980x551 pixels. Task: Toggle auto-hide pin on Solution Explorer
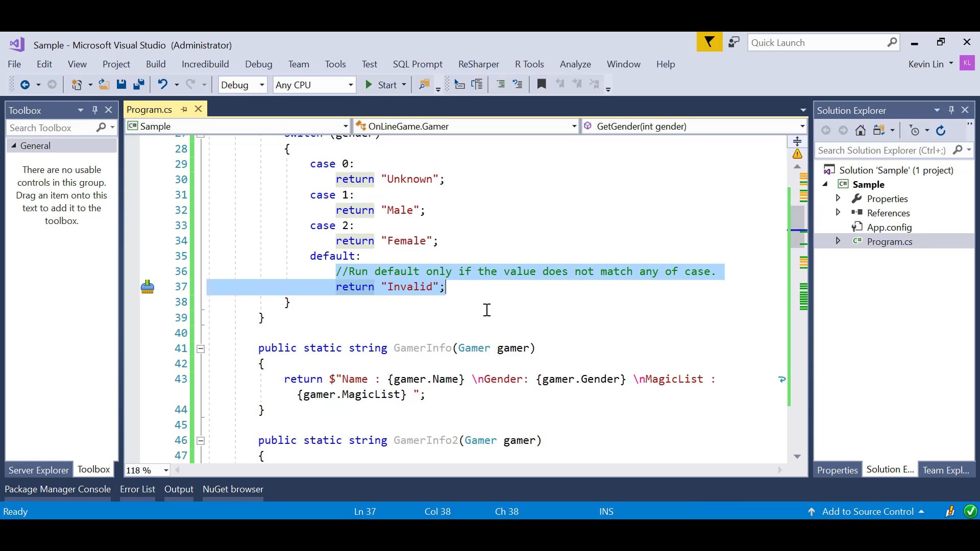pos(951,110)
